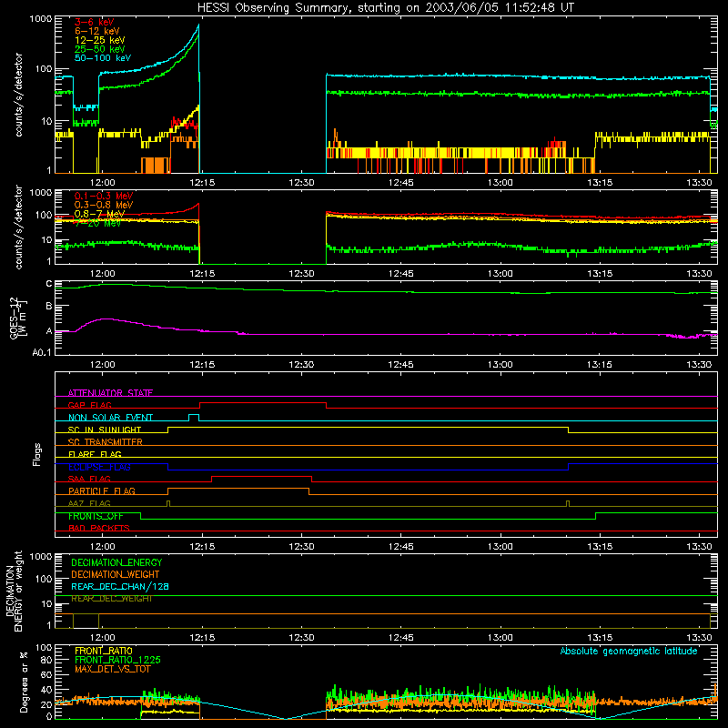Screen dimensions: 728x728
Task: Select the 'DECIMATION_WEIGHT' legend label
Action: (x=116, y=575)
